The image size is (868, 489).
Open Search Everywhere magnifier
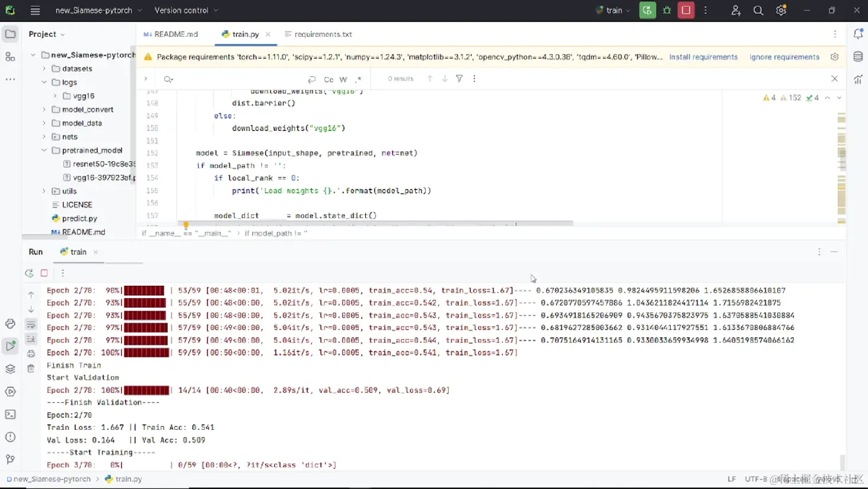click(x=758, y=10)
